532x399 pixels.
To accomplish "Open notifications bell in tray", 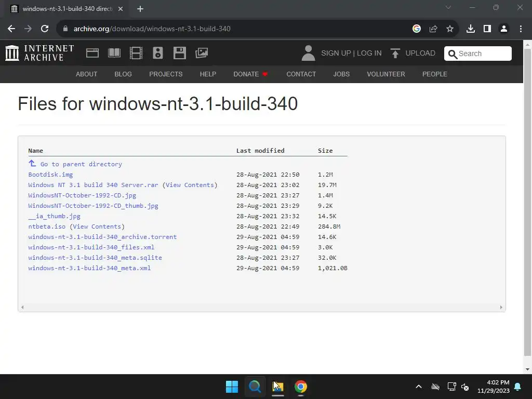I will (518, 387).
